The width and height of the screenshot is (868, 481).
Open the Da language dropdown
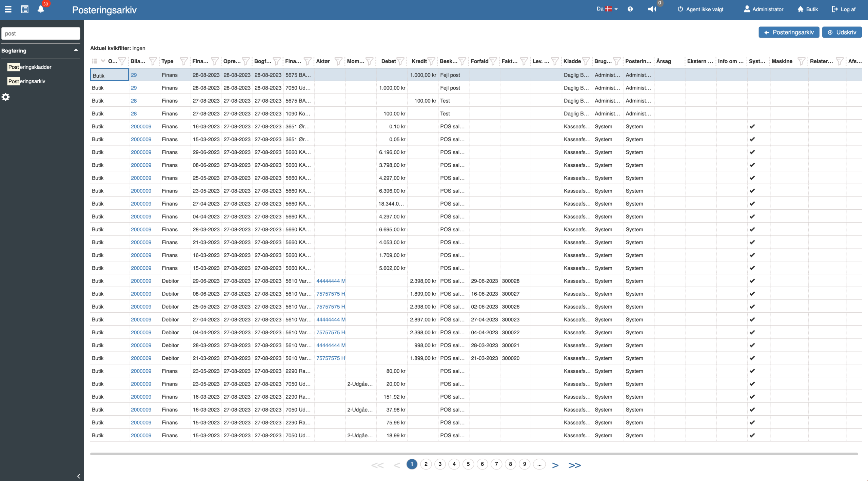607,9
